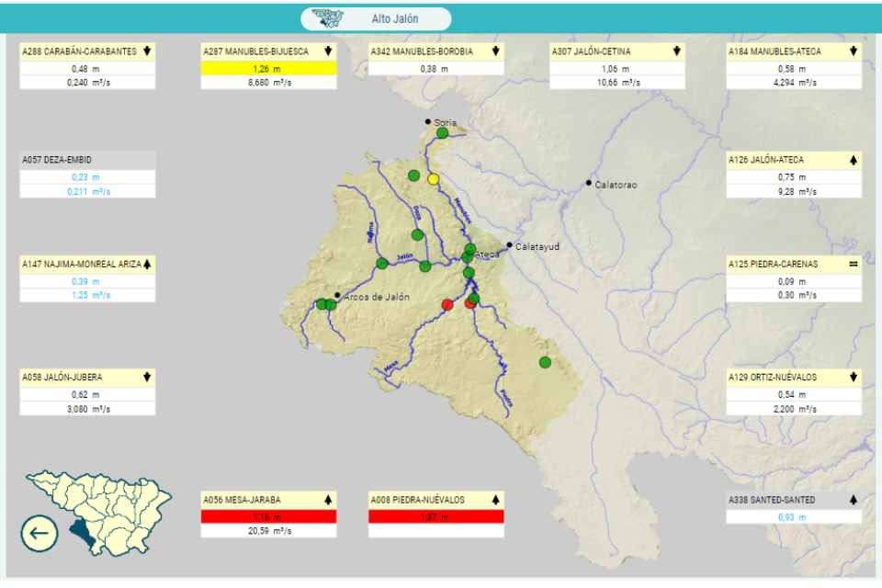Click the 3,080 m³/s flow for JALÓN-JUBERA

(x=88, y=409)
